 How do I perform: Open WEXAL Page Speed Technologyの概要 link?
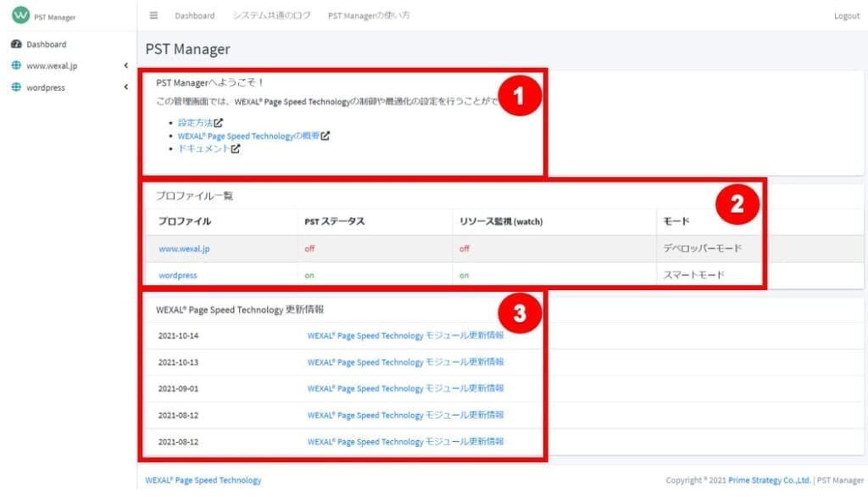coord(248,136)
